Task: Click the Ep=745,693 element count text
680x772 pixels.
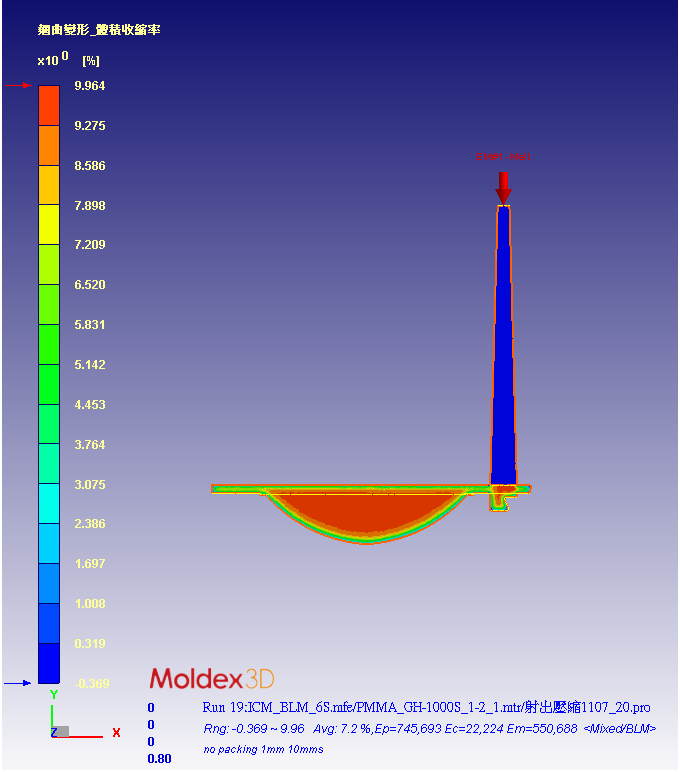Action: (408, 729)
